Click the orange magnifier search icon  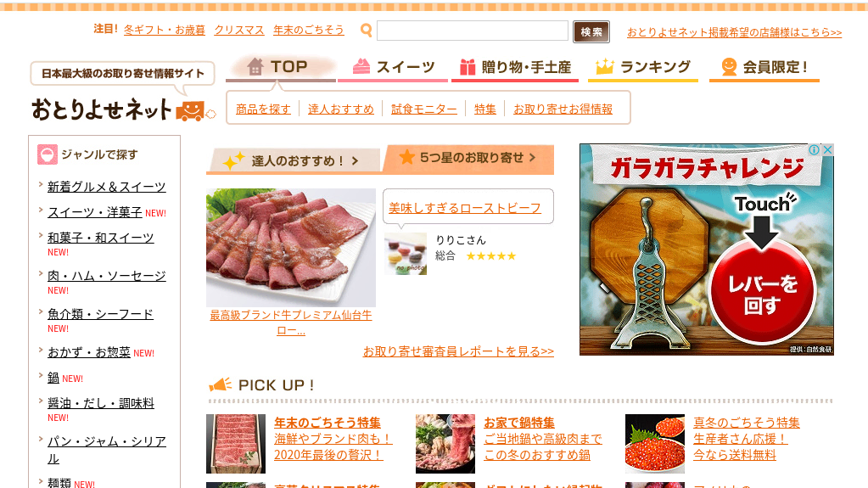[x=366, y=31]
